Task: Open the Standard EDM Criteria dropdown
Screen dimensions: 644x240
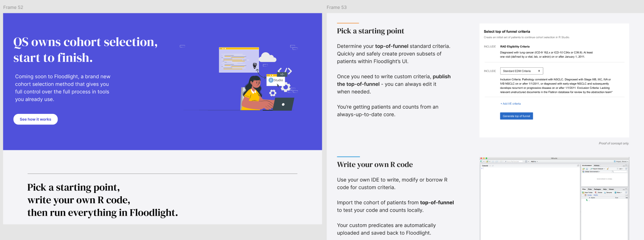Action: [521, 71]
